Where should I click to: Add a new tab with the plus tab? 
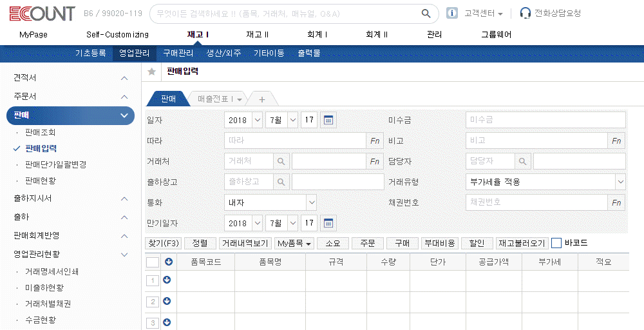pyautogui.click(x=262, y=99)
